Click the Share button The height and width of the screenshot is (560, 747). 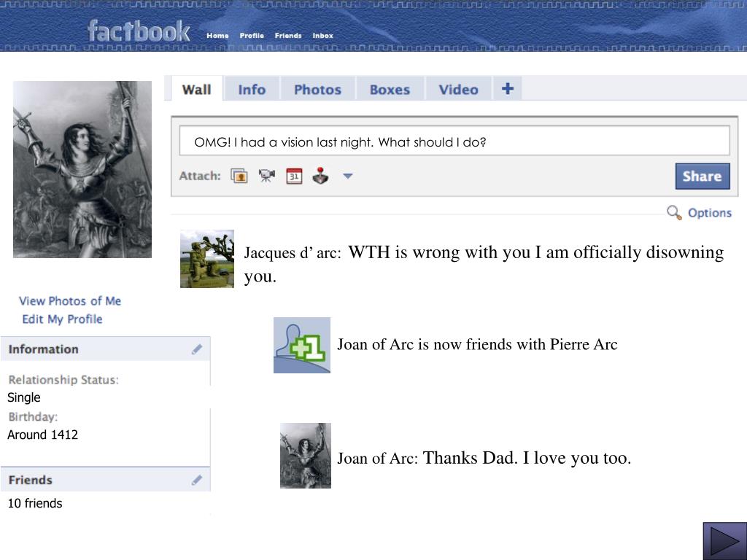[x=703, y=176]
